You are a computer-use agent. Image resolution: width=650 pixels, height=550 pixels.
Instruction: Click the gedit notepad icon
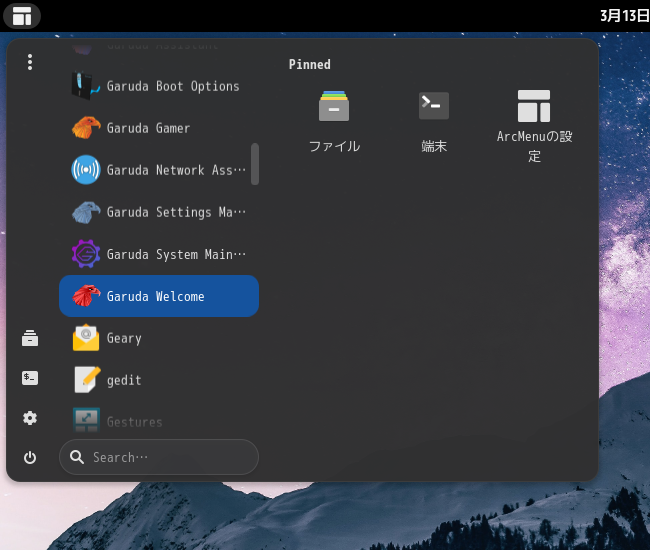coord(87,379)
